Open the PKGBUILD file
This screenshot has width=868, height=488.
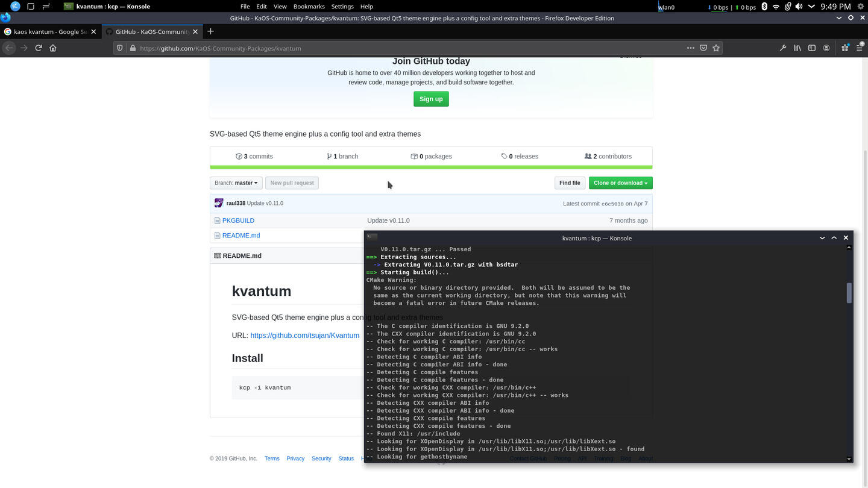[238, 221]
